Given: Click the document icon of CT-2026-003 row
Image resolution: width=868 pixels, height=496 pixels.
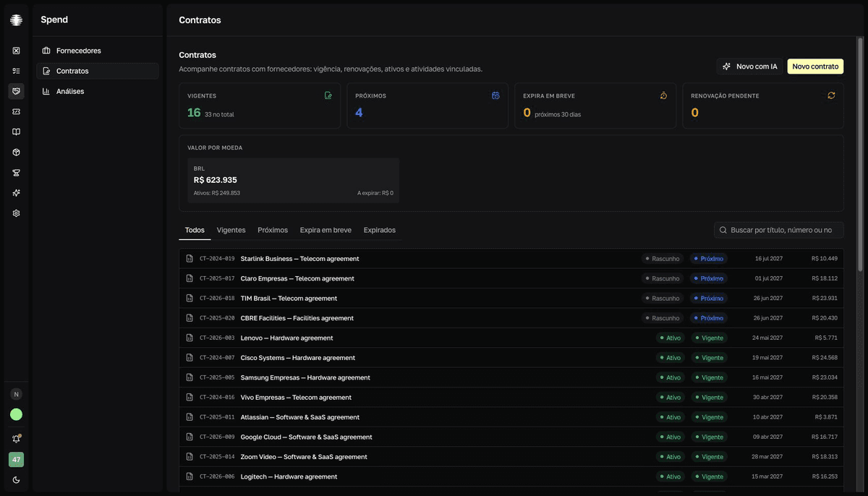Looking at the screenshot, I should (x=190, y=338).
